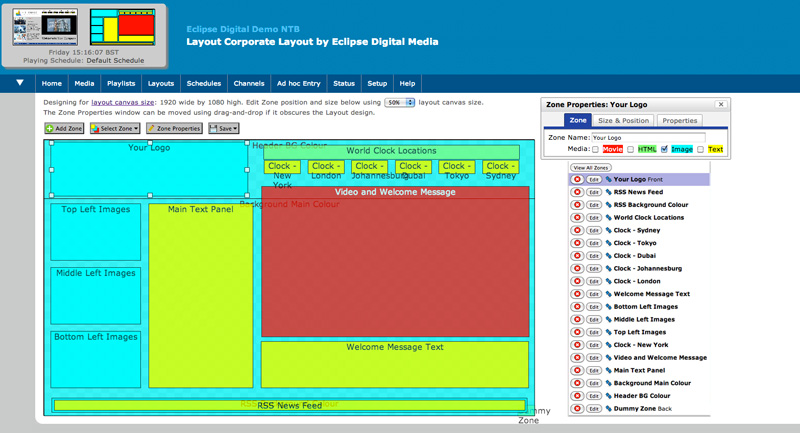The height and width of the screenshot is (433, 800).
Task: Click red delete icon beside Clock - Sydney
Action: 577,231
